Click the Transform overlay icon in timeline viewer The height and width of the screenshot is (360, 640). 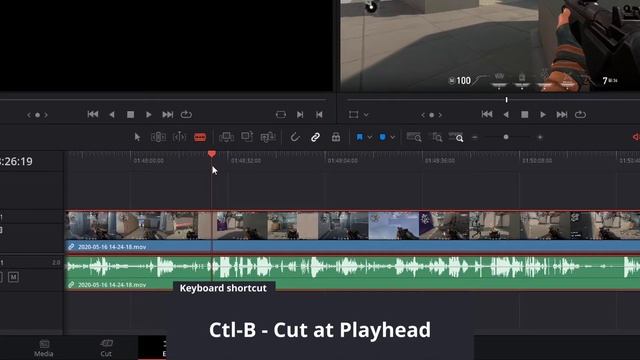point(353,115)
